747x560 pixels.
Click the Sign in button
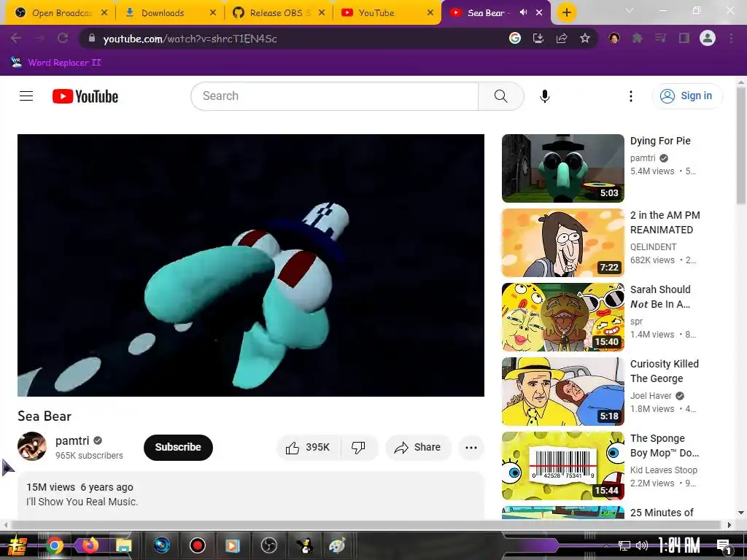686,96
